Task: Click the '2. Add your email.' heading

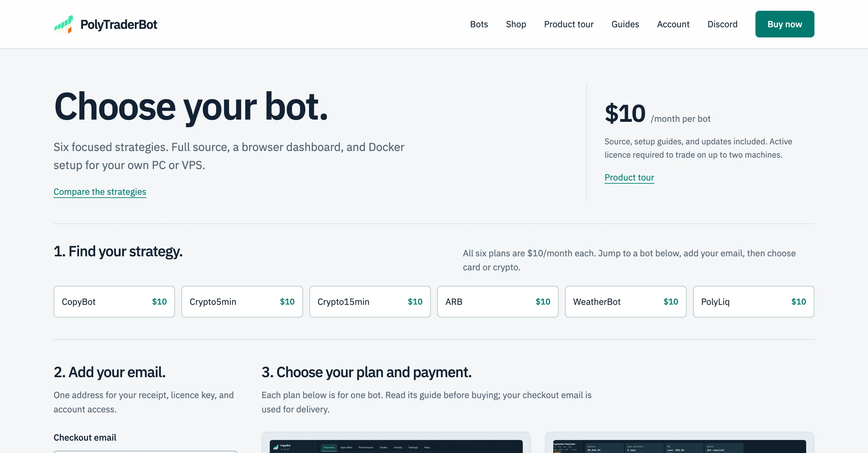Action: (109, 372)
